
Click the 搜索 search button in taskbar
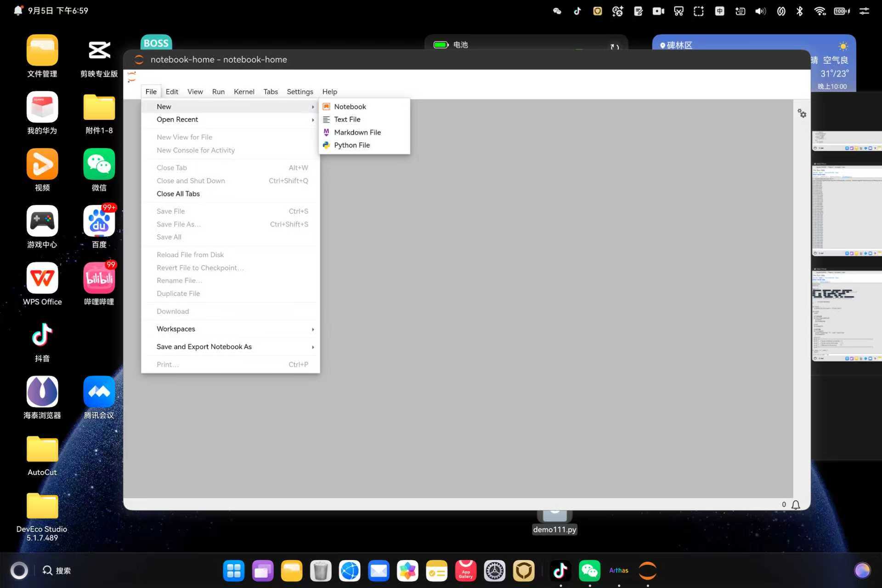pos(57,571)
